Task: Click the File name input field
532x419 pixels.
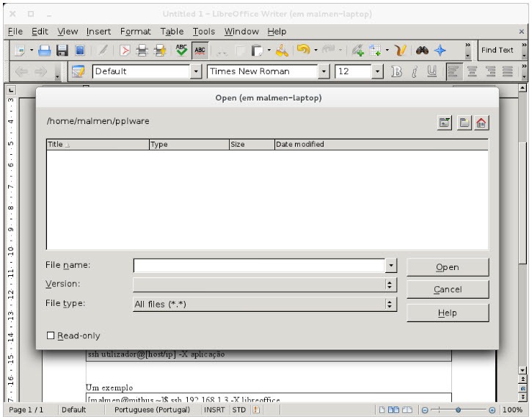Action: point(259,266)
